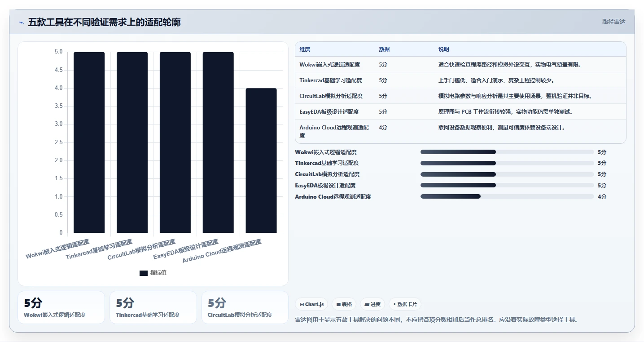Screen dimensions: 644x342
Task: Click the 路径雷达 label in header
Action: [x=613, y=22]
